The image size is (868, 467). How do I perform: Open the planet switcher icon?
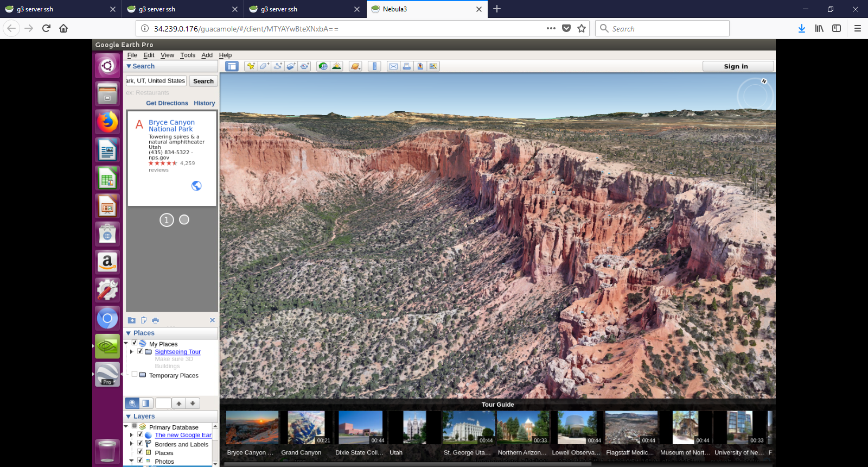(355, 66)
